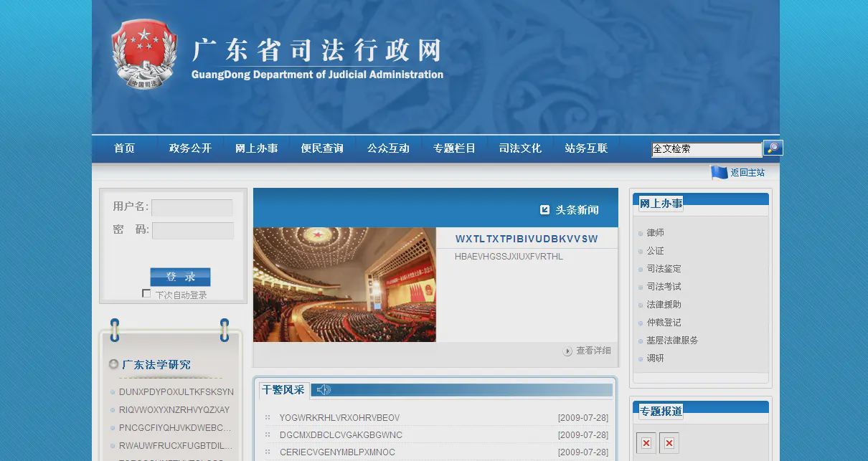The image size is (868, 461).
Task: Open the 法律援助 service link
Action: tap(664, 305)
